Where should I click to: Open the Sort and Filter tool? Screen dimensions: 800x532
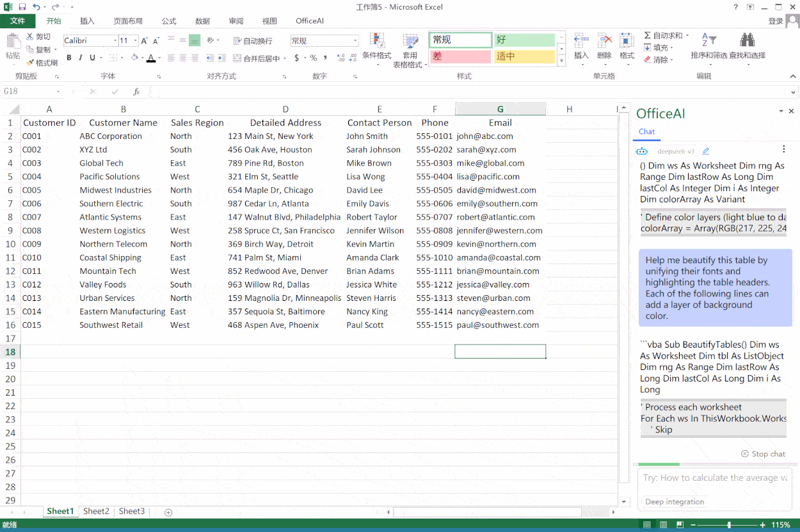click(708, 41)
